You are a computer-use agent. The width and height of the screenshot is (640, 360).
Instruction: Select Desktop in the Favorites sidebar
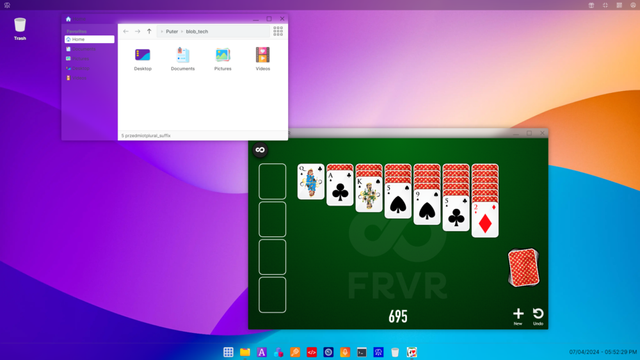[x=89, y=68]
